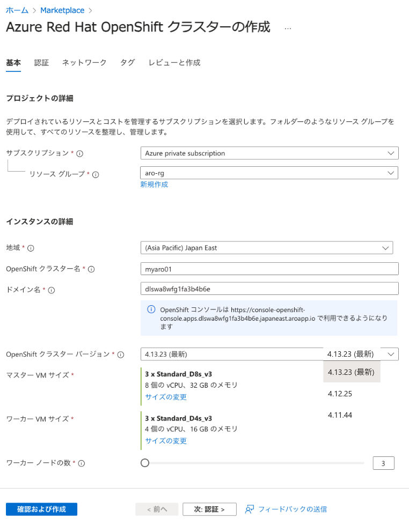Click info icon beside OpenShift クラスター バージョン
Image resolution: width=409 pixels, height=532 pixels.
pos(121,354)
